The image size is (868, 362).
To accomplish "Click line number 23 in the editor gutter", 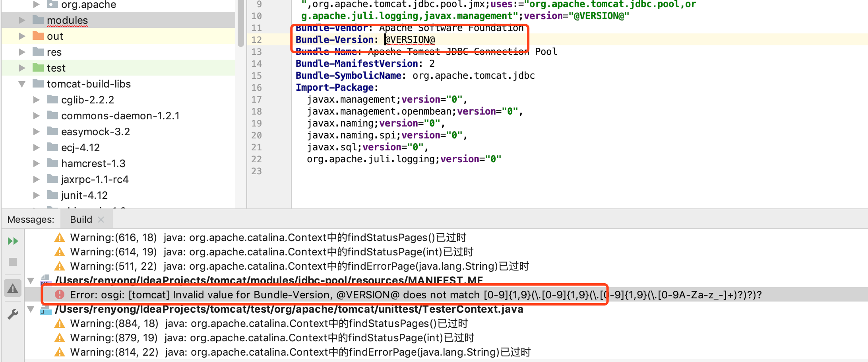I will pyautogui.click(x=257, y=171).
